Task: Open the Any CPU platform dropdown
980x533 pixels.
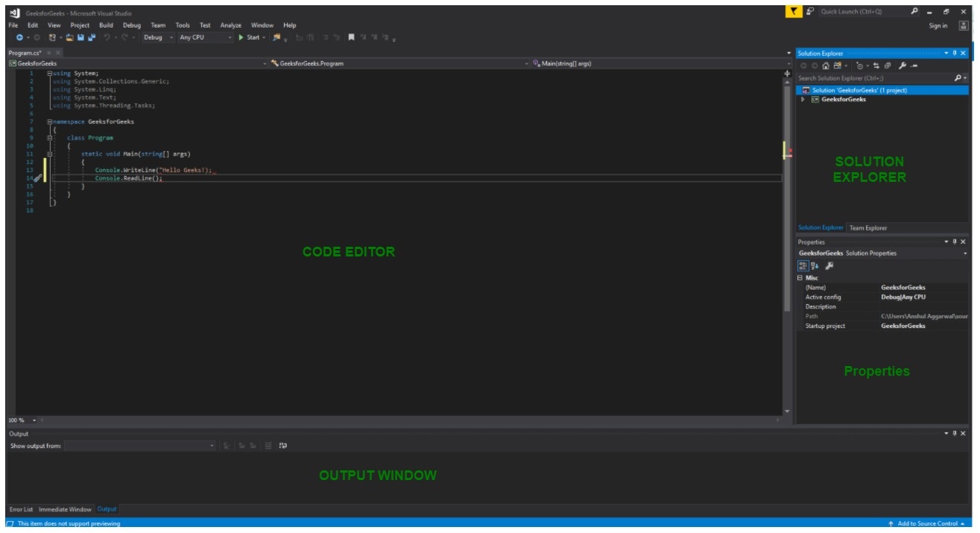Action: point(205,37)
